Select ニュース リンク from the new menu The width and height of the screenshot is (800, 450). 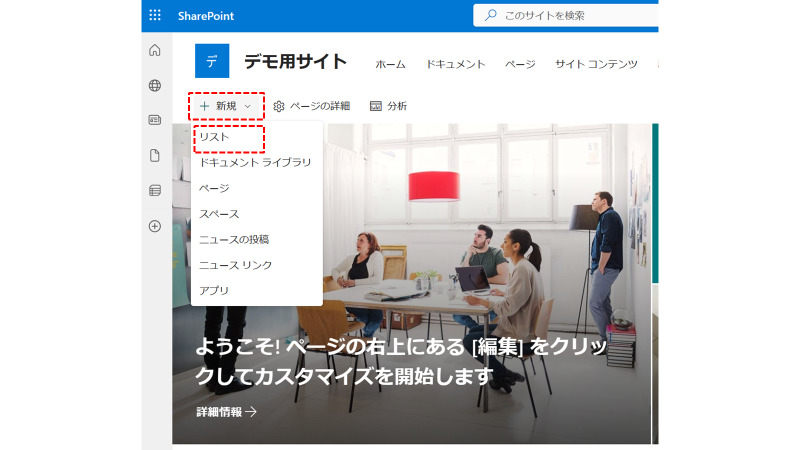(257, 265)
